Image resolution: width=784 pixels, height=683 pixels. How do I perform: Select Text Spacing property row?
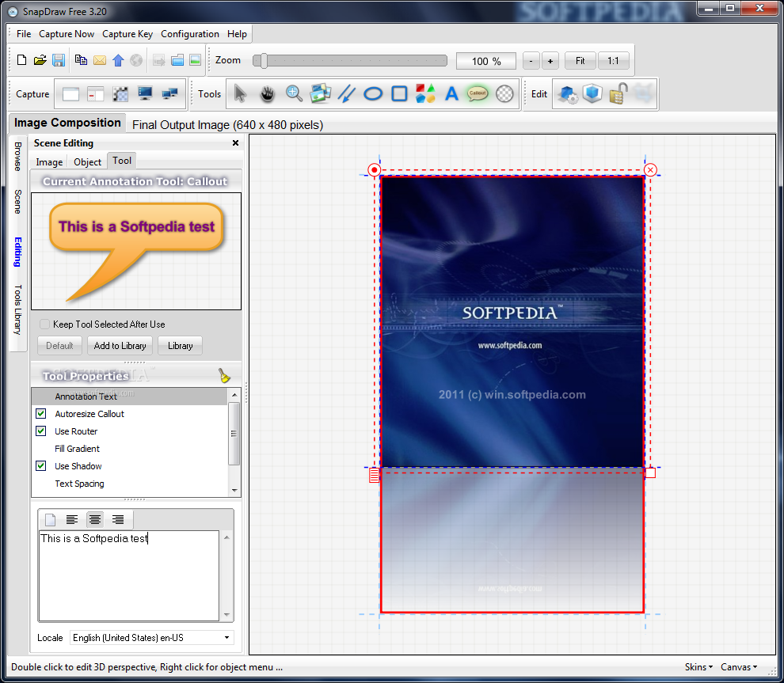(130, 484)
